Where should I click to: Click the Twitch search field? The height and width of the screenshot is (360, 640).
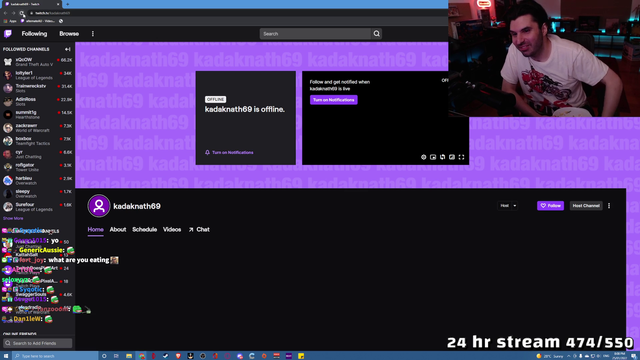(315, 34)
